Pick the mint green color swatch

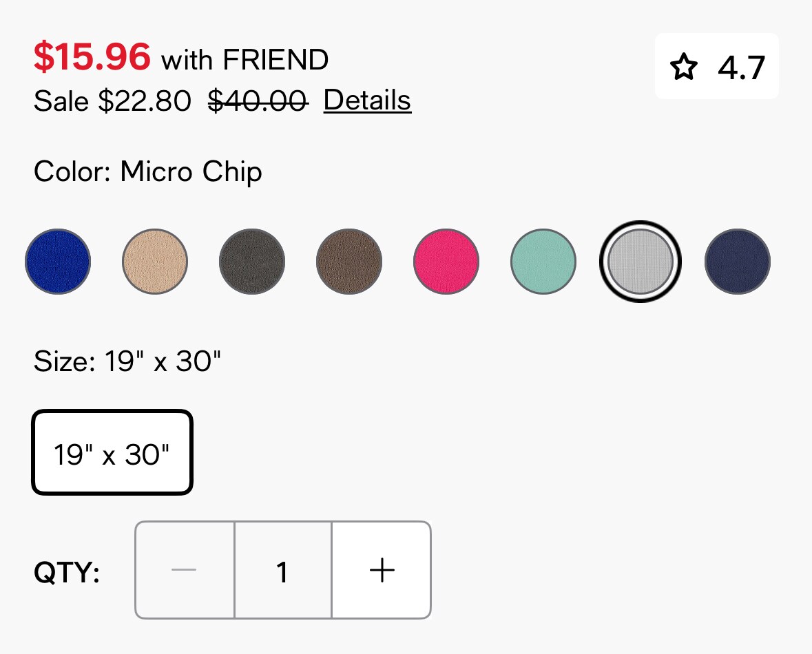pyautogui.click(x=543, y=262)
